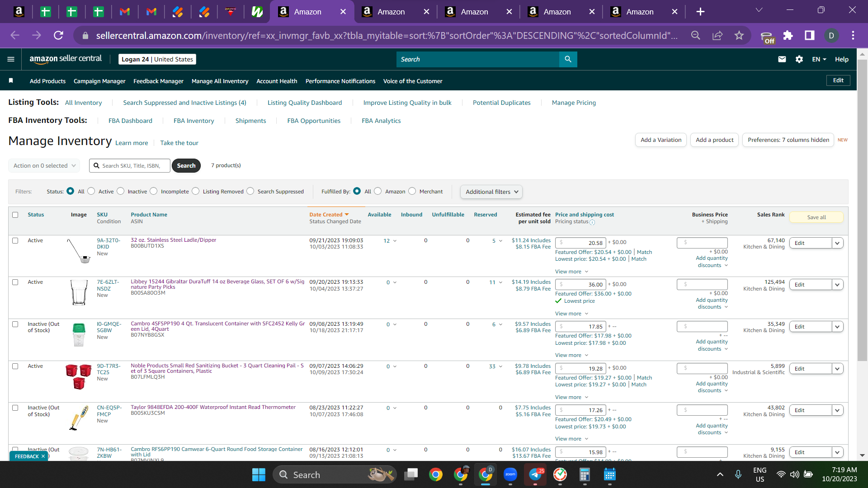868x488 pixels.
Task: Open the EN language dropdown
Action: pos(819,59)
